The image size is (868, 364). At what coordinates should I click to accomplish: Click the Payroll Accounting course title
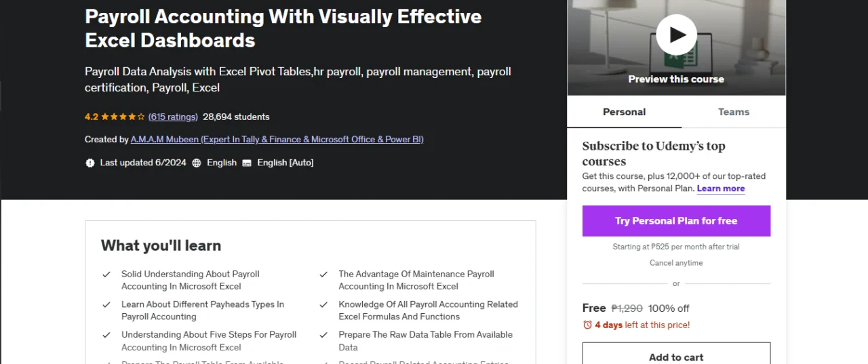point(283,28)
